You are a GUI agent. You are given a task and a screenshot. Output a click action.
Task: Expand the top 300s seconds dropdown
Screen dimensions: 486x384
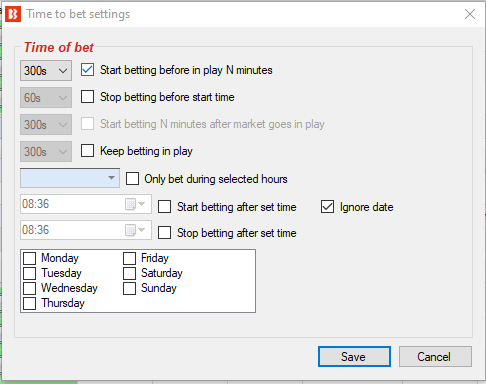pos(46,70)
